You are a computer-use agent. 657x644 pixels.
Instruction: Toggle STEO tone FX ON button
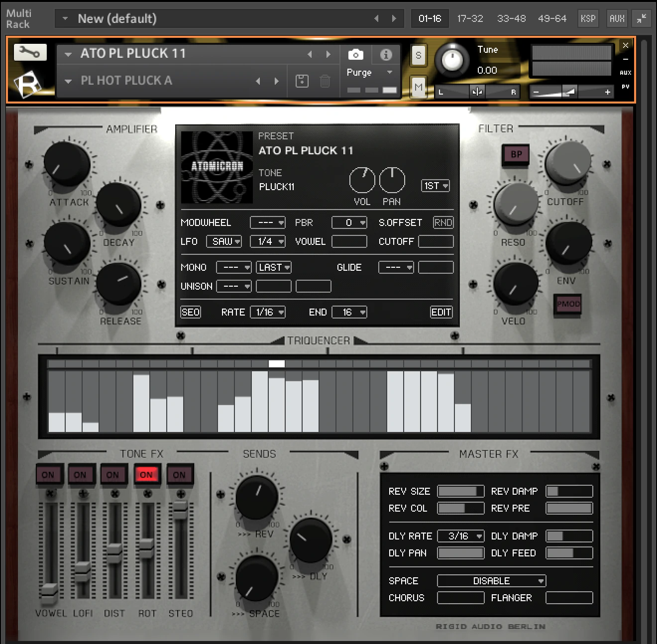click(x=179, y=475)
